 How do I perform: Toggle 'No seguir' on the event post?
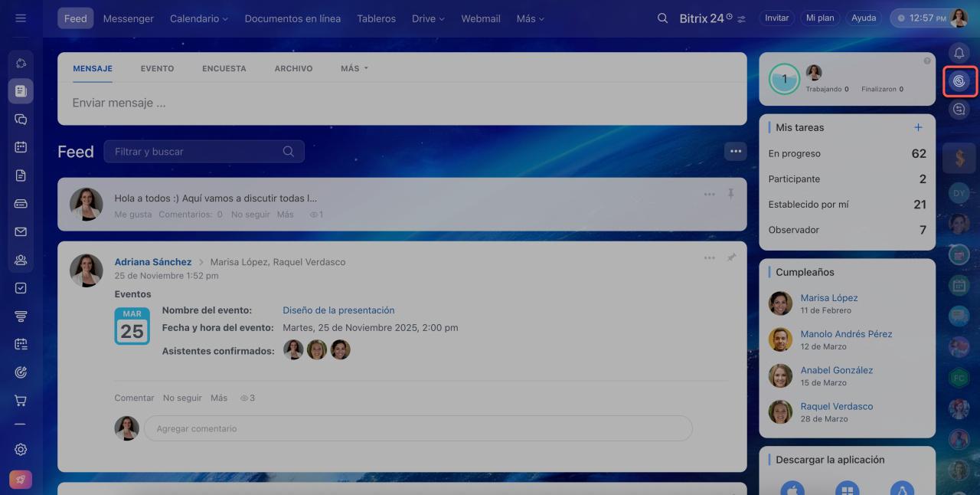[182, 398]
